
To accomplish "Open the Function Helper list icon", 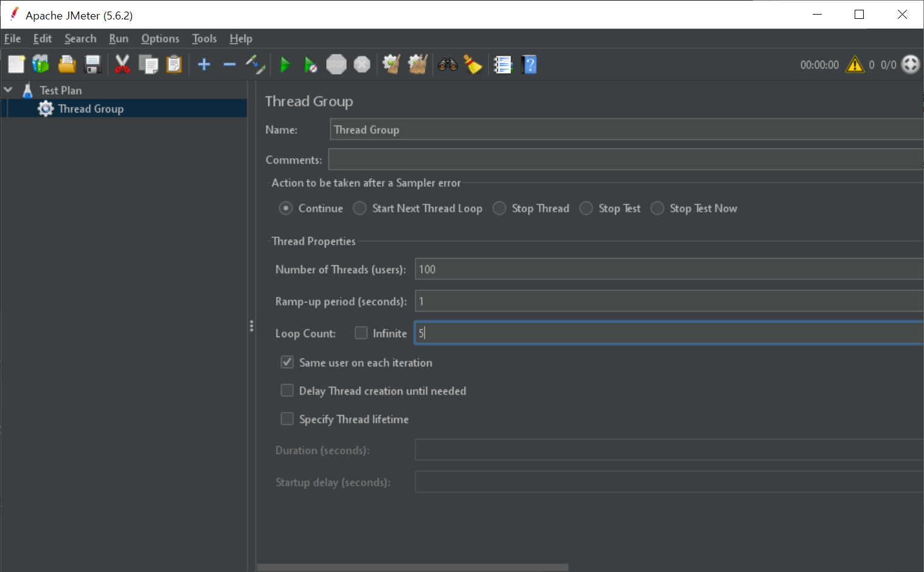I will (x=503, y=64).
